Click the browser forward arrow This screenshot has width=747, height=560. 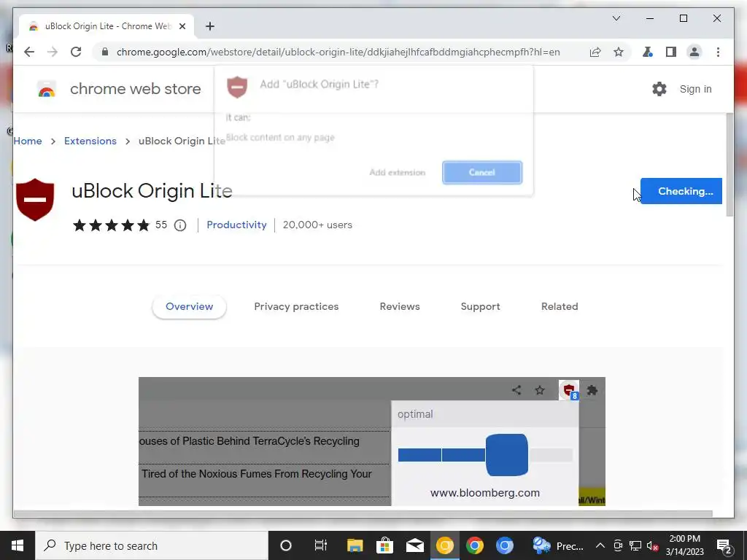53,52
